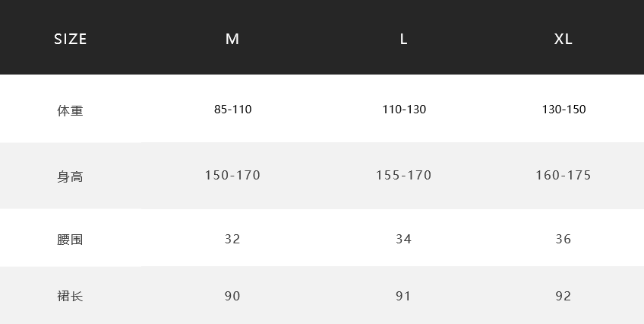Click the 裙长 row label
Screen dimensions: 644x324
[70, 296]
